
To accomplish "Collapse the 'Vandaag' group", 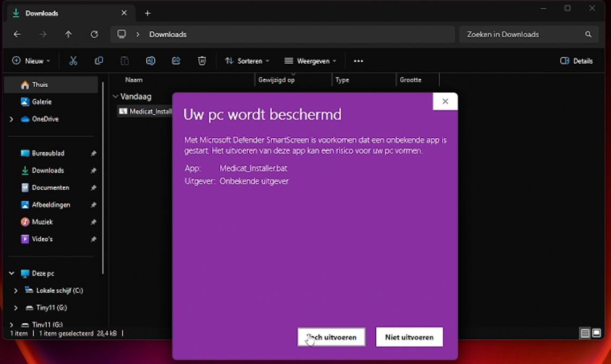I will 115,96.
